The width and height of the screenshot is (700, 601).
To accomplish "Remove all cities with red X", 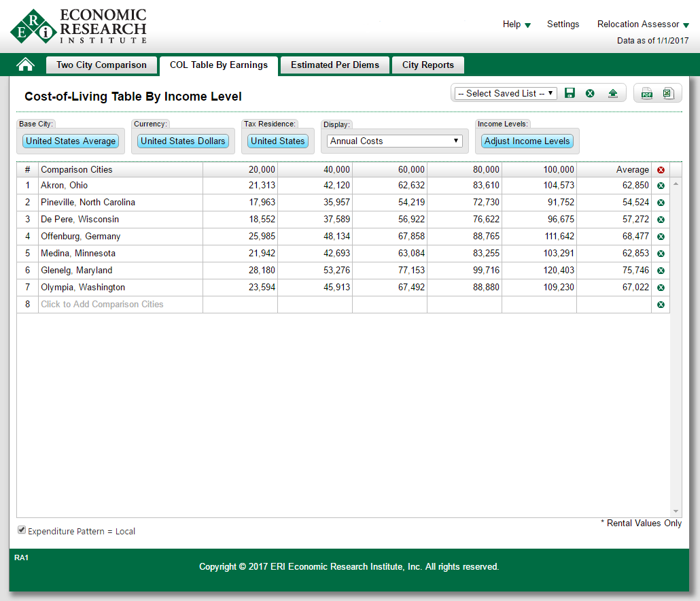I will click(661, 170).
